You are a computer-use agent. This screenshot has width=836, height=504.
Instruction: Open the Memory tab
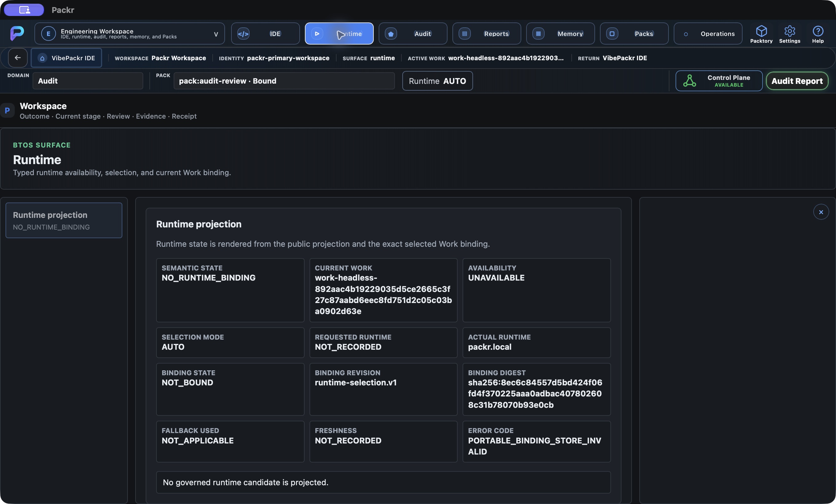point(560,33)
